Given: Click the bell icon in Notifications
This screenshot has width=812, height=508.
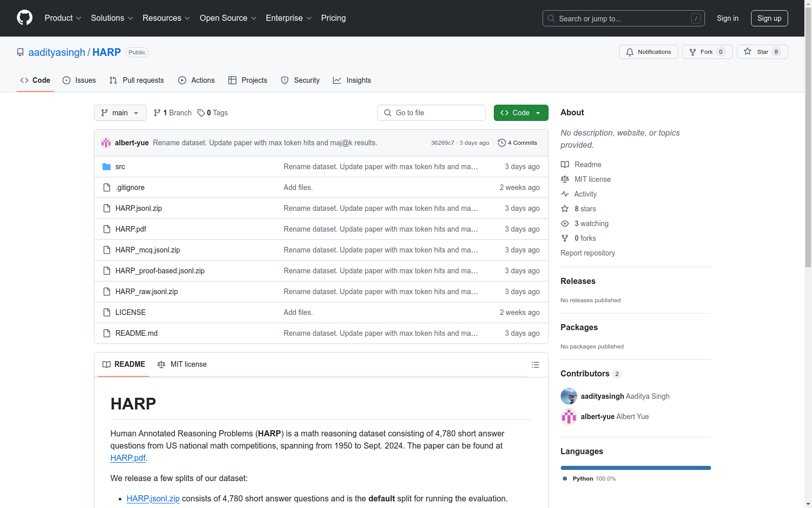Looking at the screenshot, I should click(x=630, y=52).
